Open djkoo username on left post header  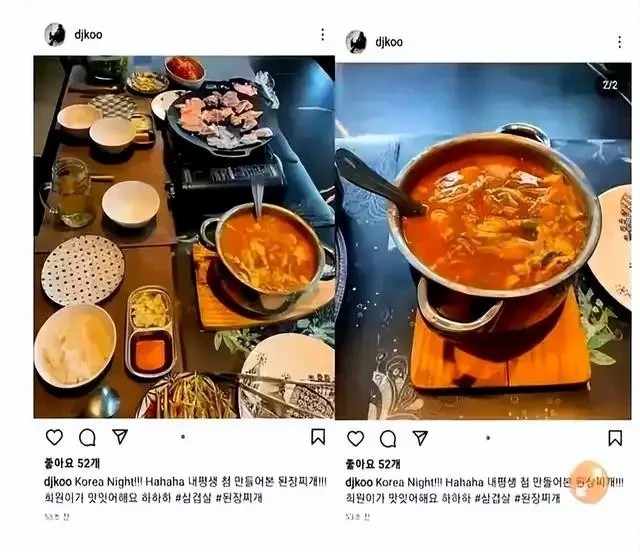(x=88, y=35)
